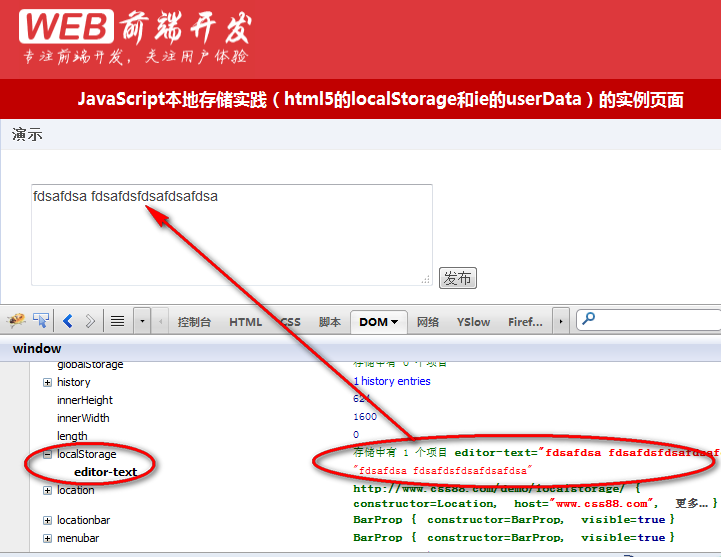This screenshot has height=557, width=721.
Task: Click the 发布 publish button
Action: pos(458,278)
